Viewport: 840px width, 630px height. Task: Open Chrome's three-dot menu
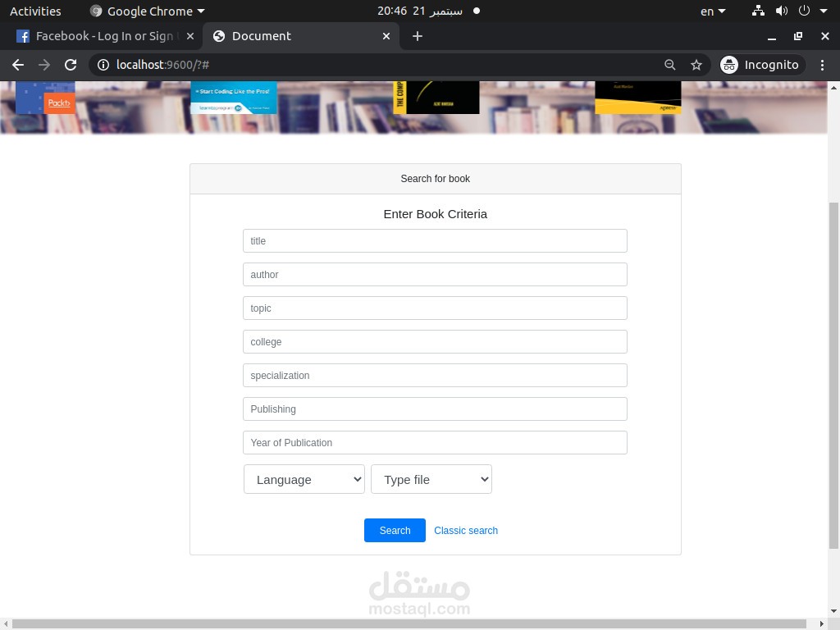822,65
